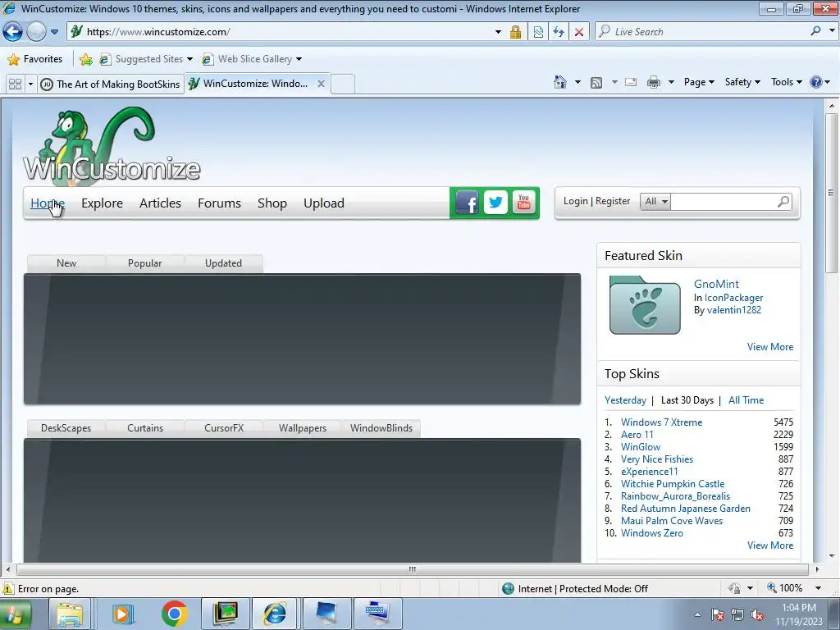840x630 pixels.
Task: Click the WinCustomize gecko logo
Action: click(x=112, y=144)
